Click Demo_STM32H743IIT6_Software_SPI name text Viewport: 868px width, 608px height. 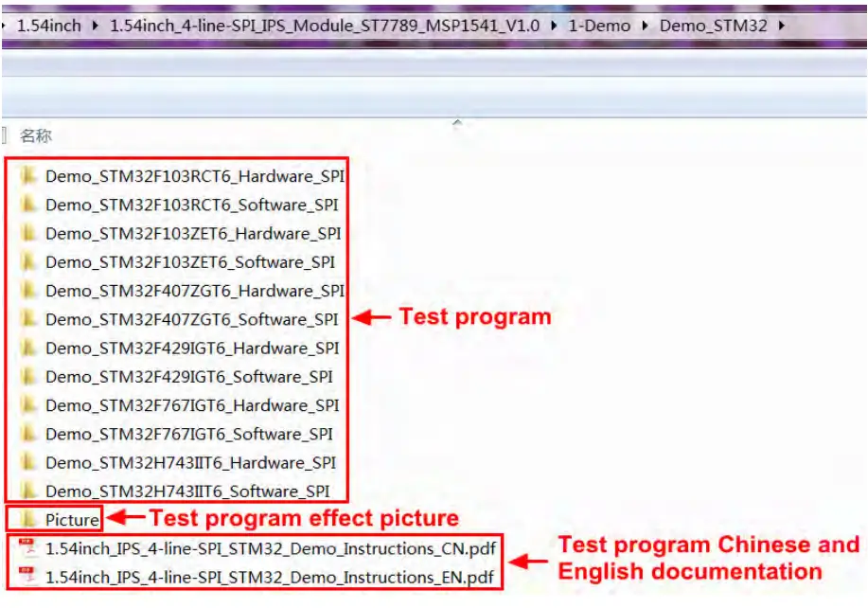[187, 491]
